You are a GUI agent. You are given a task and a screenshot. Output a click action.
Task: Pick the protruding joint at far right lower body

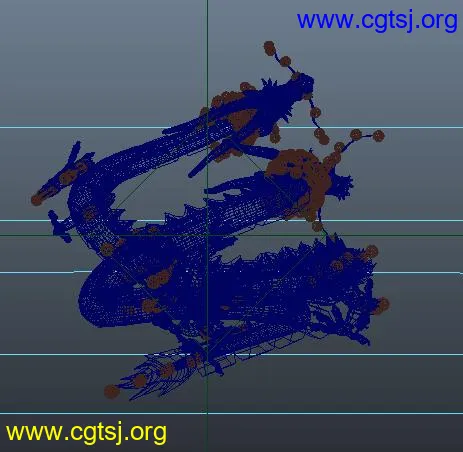(x=382, y=306)
